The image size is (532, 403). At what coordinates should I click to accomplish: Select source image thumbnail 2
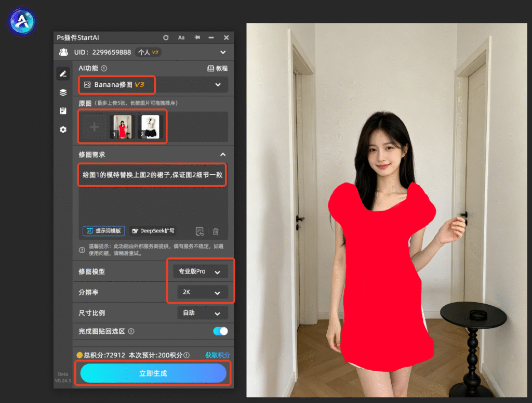(x=150, y=127)
